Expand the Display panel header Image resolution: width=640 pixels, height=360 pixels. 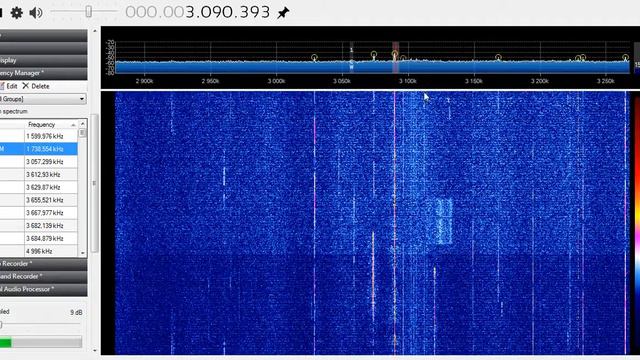(x=43, y=60)
